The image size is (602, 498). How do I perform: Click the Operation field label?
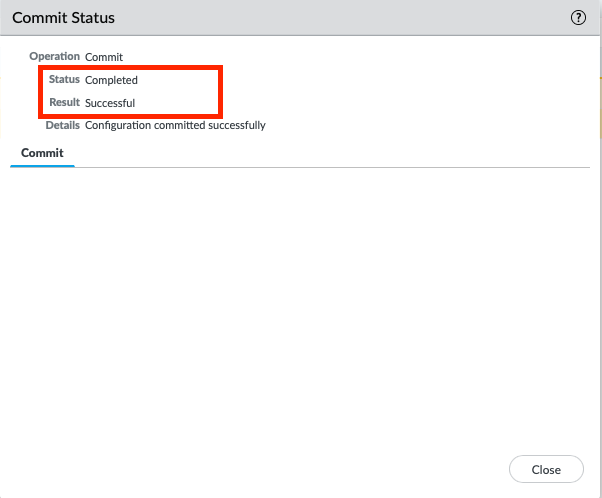[54, 57]
